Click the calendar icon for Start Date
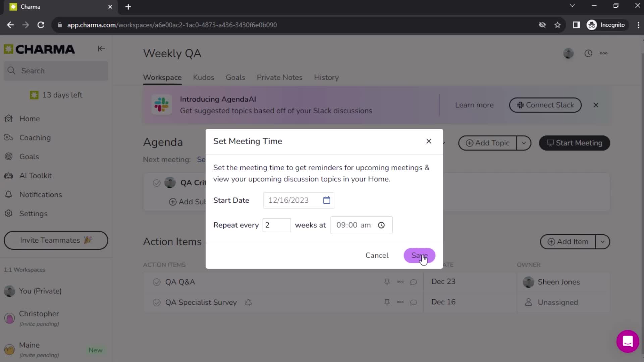This screenshot has width=644, height=362. tap(327, 200)
